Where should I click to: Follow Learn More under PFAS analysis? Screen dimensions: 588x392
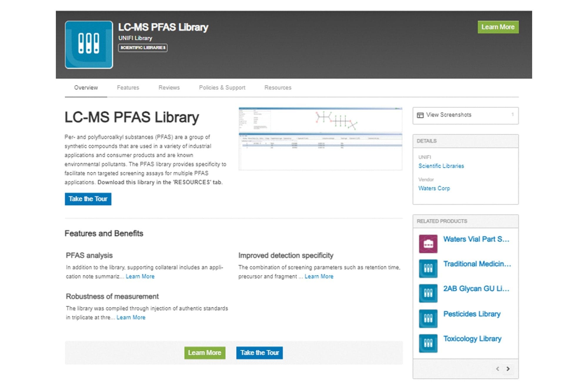point(140,276)
